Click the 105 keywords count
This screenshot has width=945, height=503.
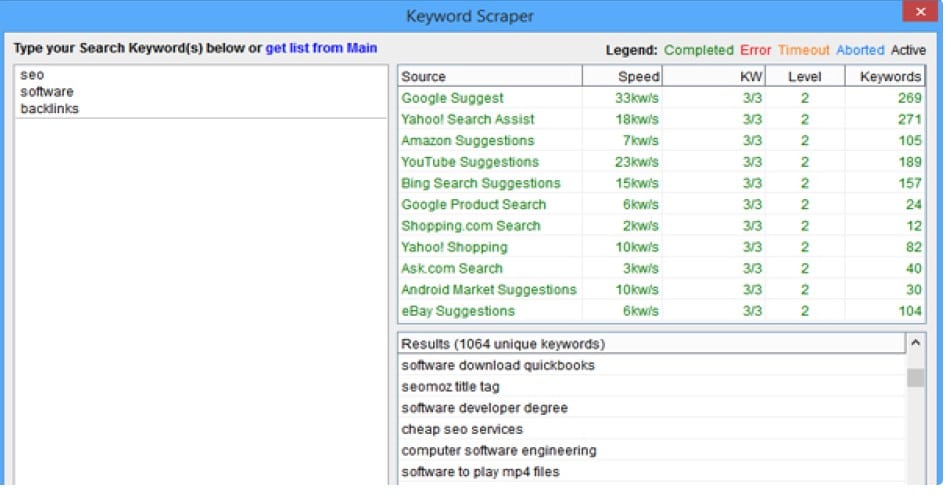pyautogui.click(x=909, y=140)
